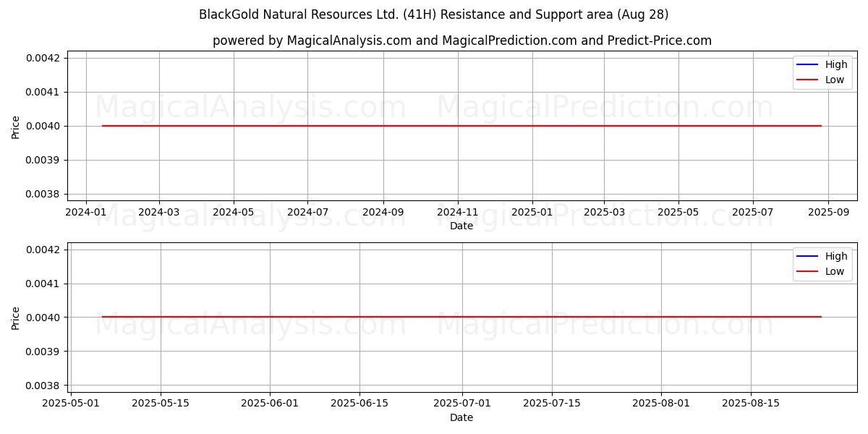Click the '2025-03' date tick label

coord(604,213)
